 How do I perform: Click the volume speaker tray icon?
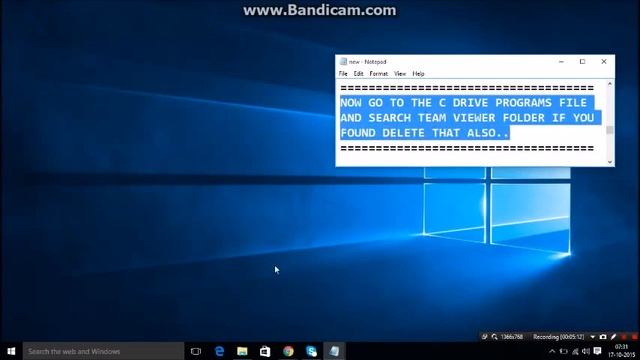tap(586, 351)
